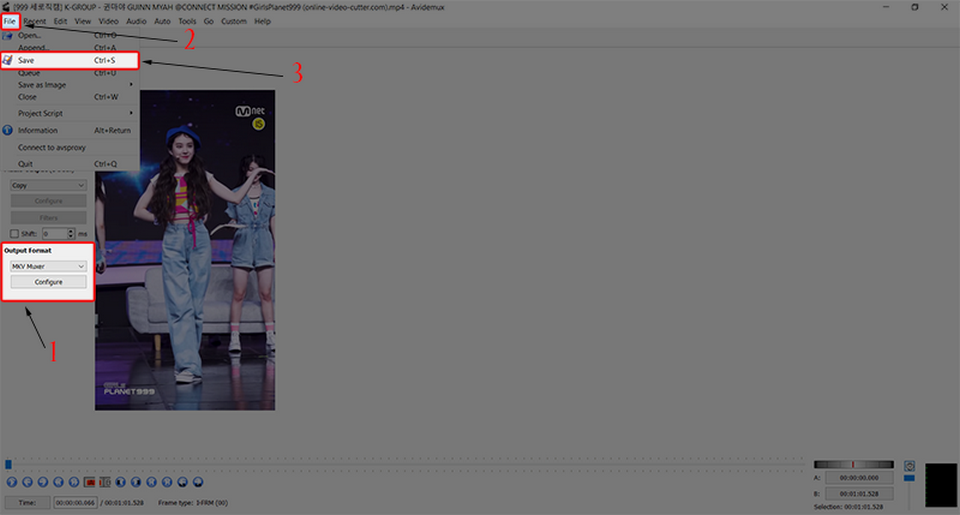This screenshot has width=960, height=515.
Task: Click the Shift spinner arrows
Action: [71, 234]
